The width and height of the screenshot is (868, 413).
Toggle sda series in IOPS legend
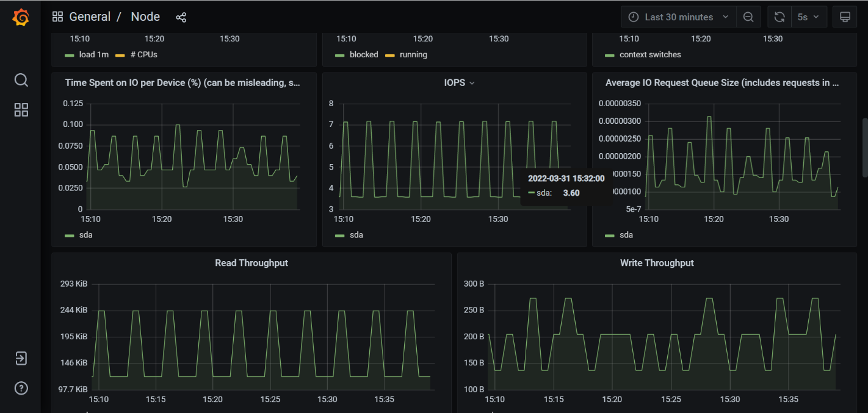(356, 235)
